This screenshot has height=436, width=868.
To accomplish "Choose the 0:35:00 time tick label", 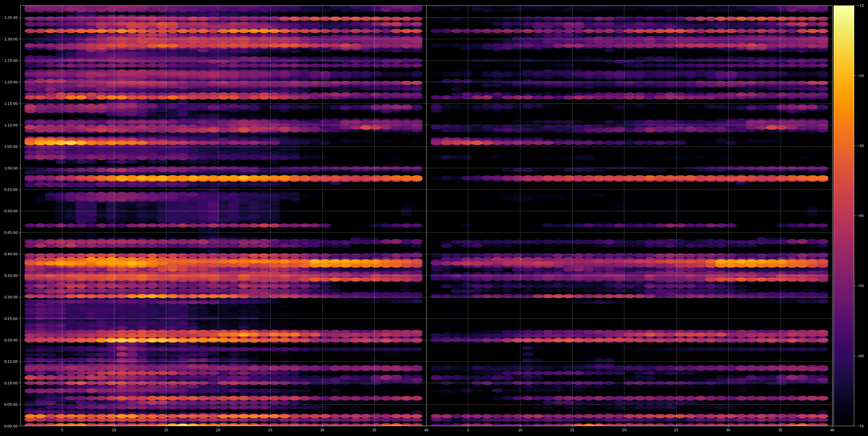I will (x=11, y=275).
